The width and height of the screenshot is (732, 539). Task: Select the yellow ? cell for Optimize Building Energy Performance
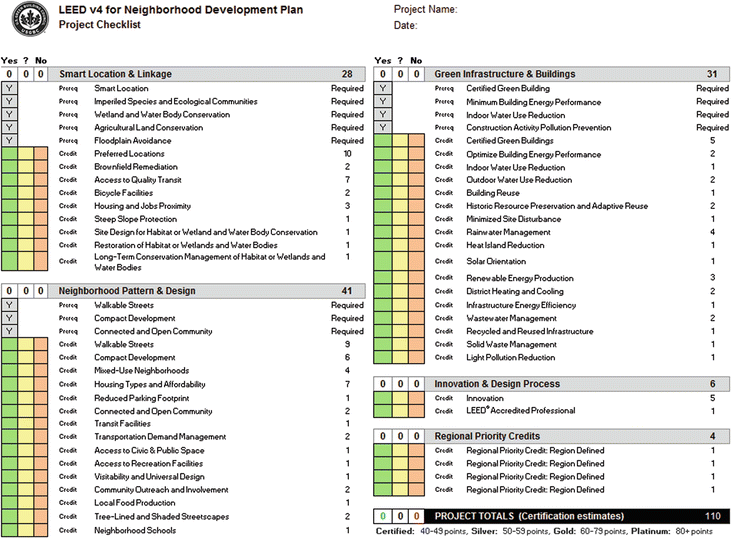[400, 154]
